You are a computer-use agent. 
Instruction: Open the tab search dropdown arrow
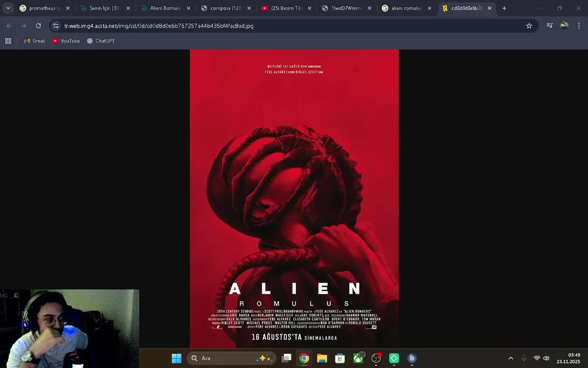coord(8,8)
